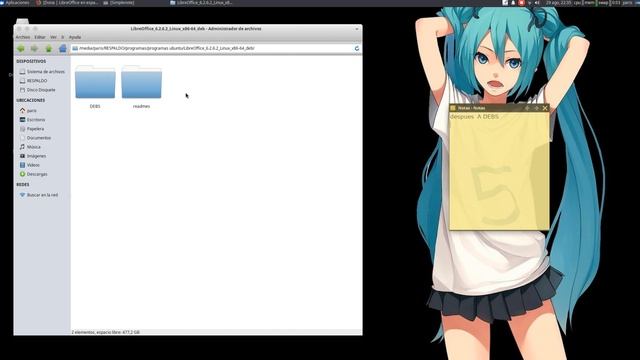Open home folder via toolbar house icon
The image size is (640, 360).
tap(62, 49)
